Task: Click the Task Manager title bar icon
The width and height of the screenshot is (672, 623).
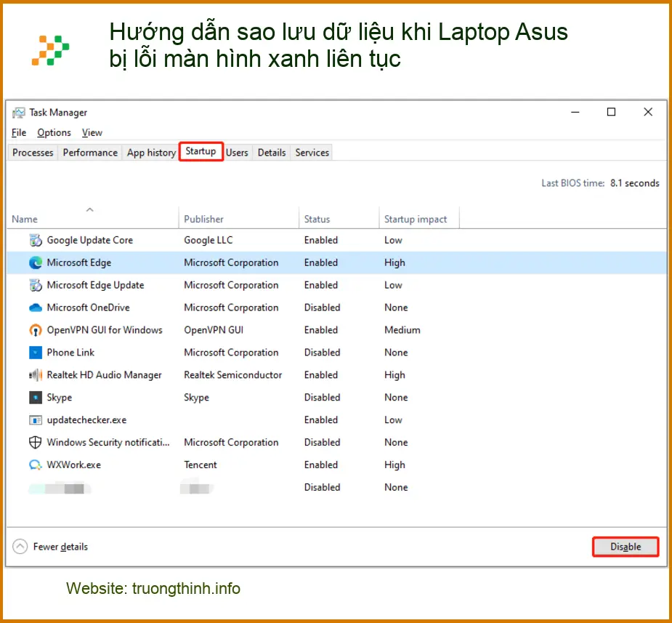Action: pyautogui.click(x=18, y=113)
